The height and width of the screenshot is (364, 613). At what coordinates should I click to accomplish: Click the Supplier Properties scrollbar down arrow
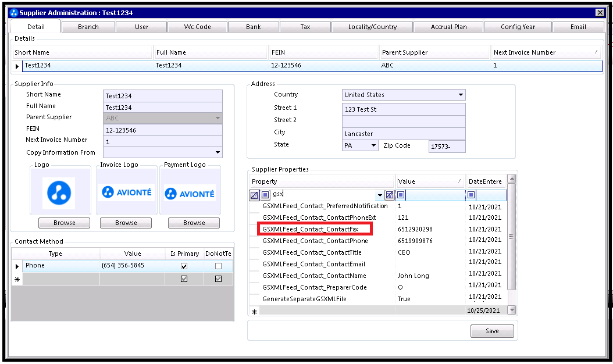coord(511,310)
